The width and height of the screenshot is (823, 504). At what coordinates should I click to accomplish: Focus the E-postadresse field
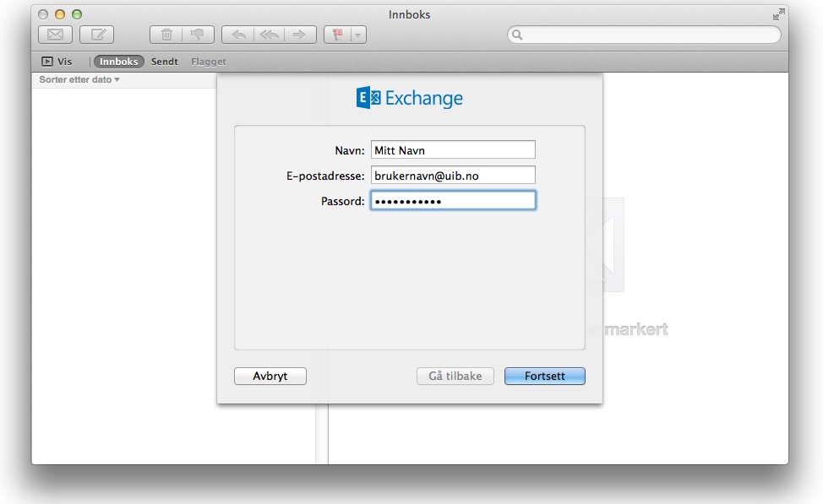[453, 175]
